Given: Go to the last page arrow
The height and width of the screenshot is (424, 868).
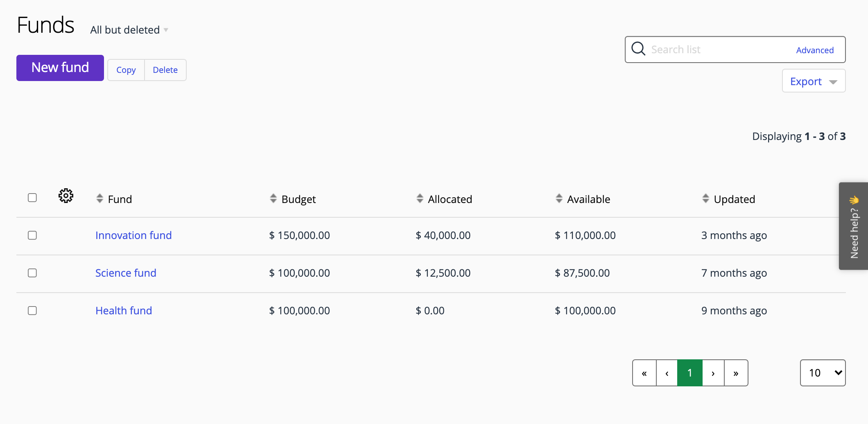Looking at the screenshot, I should [x=736, y=373].
